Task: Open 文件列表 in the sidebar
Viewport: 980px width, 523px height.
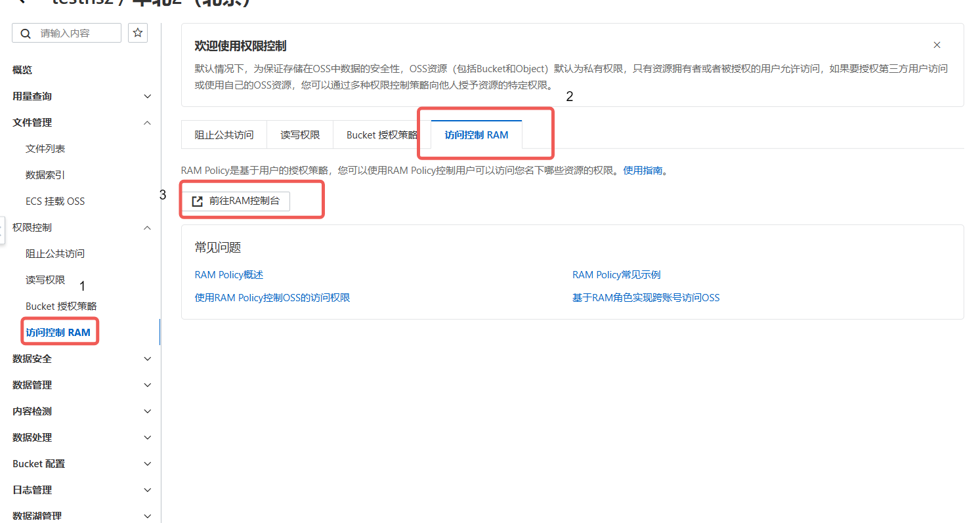Action: 45,149
